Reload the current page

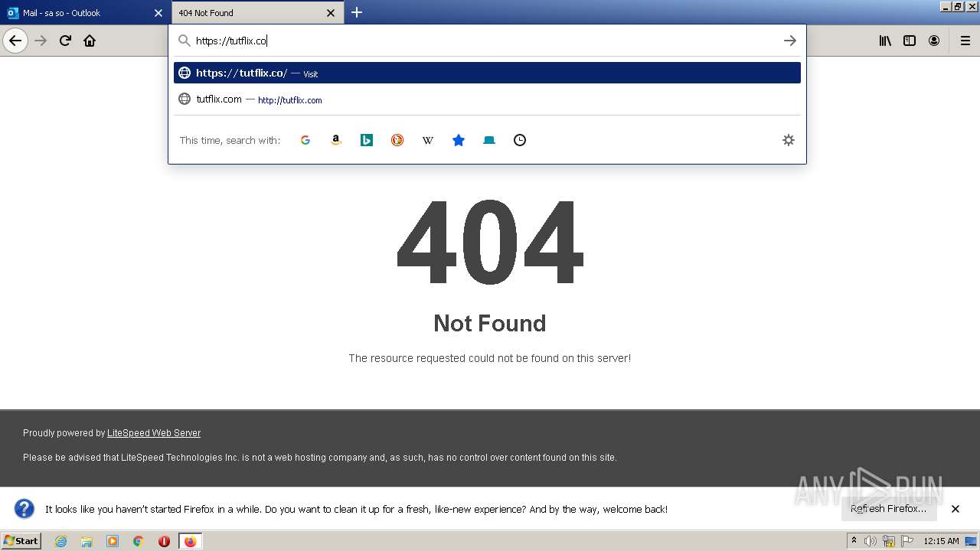tap(65, 41)
